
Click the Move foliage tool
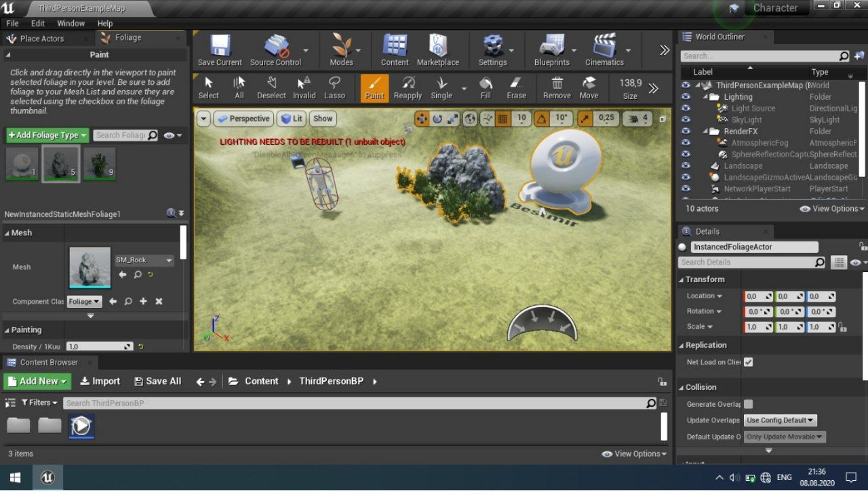click(x=589, y=88)
